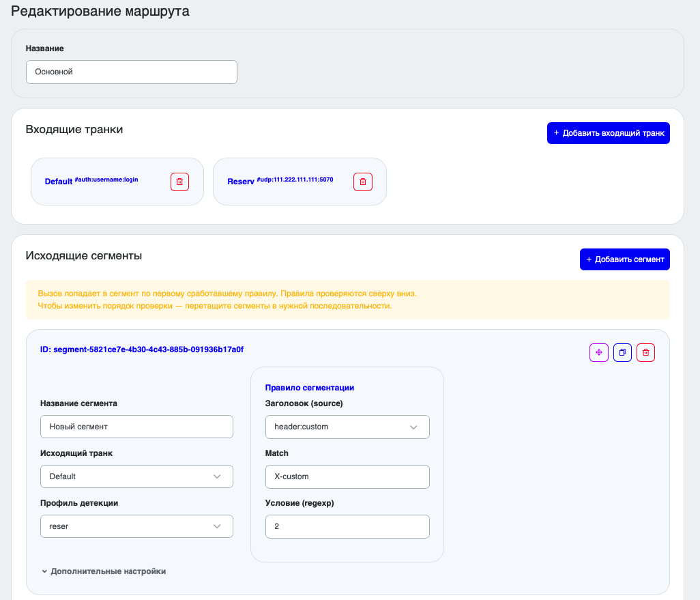Open the Заголовок (source) dropdown
This screenshot has width=700, height=600.
click(347, 427)
